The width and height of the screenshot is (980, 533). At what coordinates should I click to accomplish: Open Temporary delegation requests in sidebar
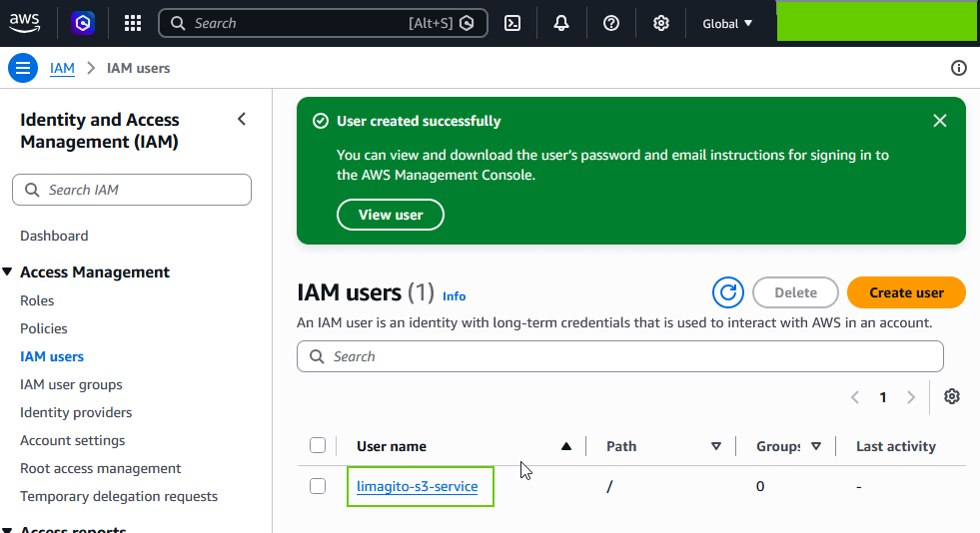[x=119, y=497]
